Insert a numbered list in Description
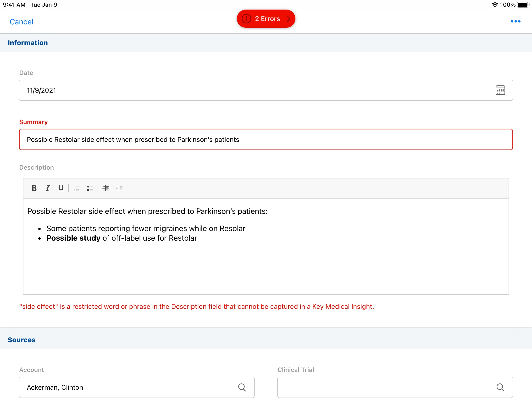This screenshot has height=399, width=532. coord(77,188)
